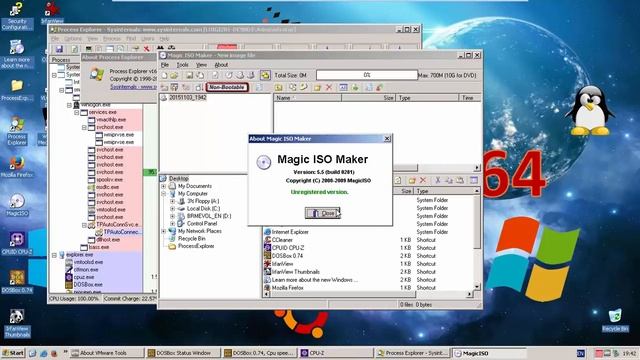Switch to CPU-Z taskbar button

coord(336,353)
